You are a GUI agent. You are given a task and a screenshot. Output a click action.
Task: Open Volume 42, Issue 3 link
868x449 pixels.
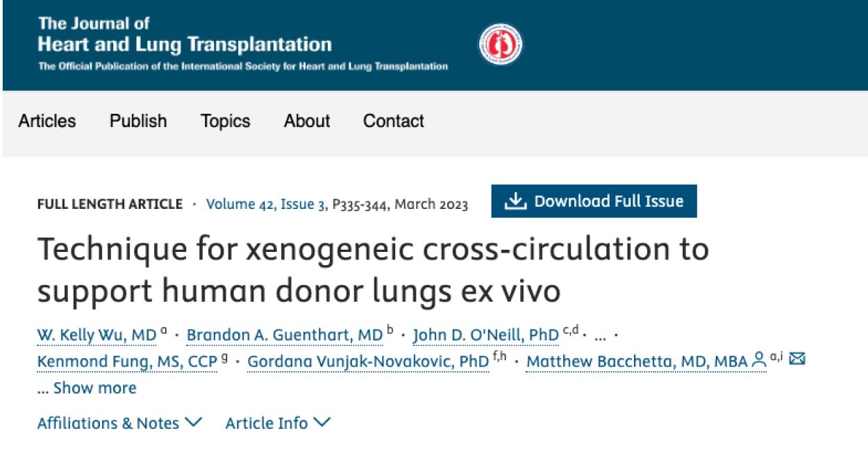point(267,203)
